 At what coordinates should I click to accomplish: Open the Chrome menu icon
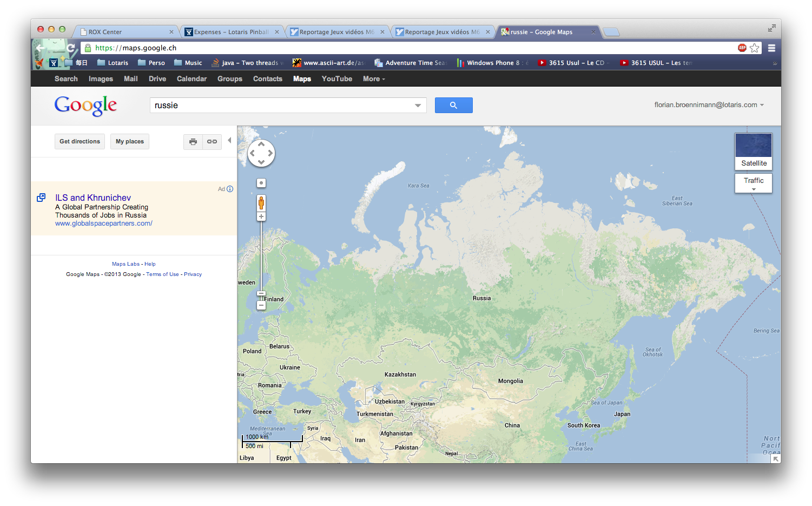[x=771, y=48]
